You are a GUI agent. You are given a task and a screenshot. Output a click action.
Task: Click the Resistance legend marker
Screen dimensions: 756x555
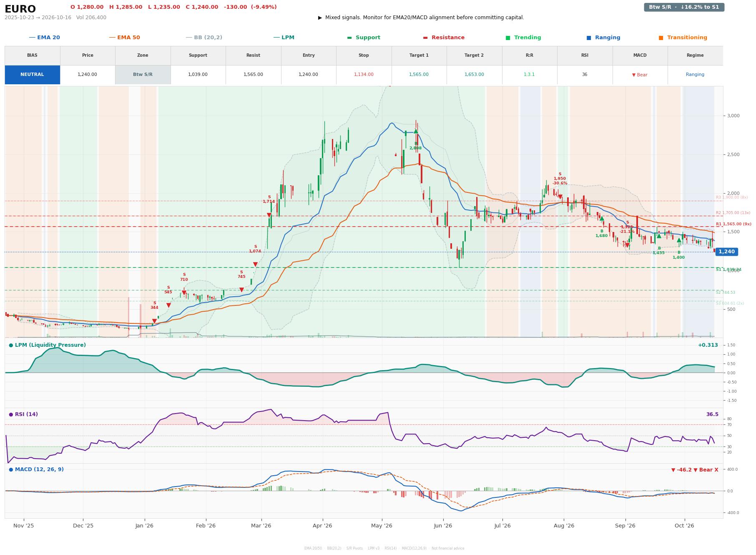425,38
